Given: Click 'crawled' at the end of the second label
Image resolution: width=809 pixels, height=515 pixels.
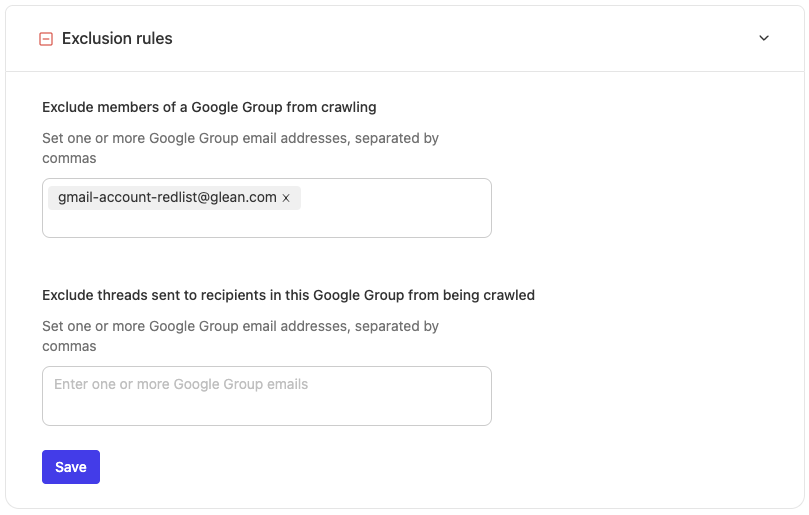Looking at the screenshot, I should click(507, 295).
